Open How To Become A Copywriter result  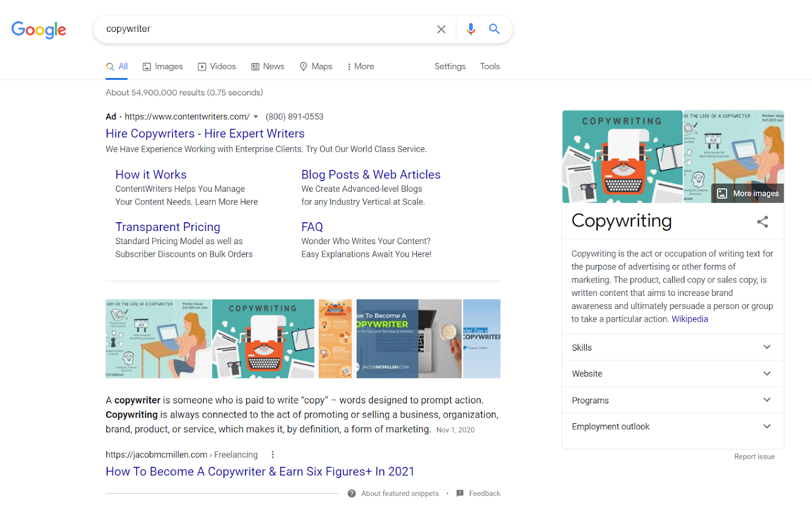260,471
